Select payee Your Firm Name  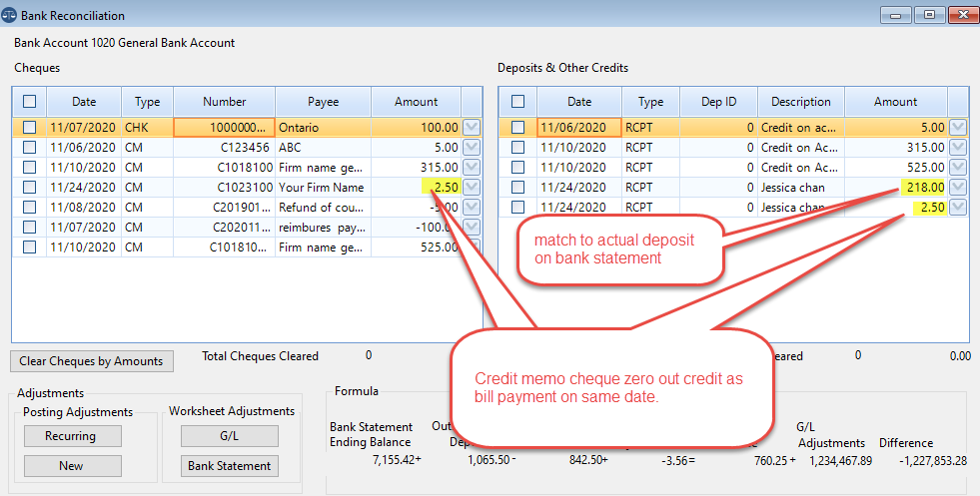click(x=323, y=188)
